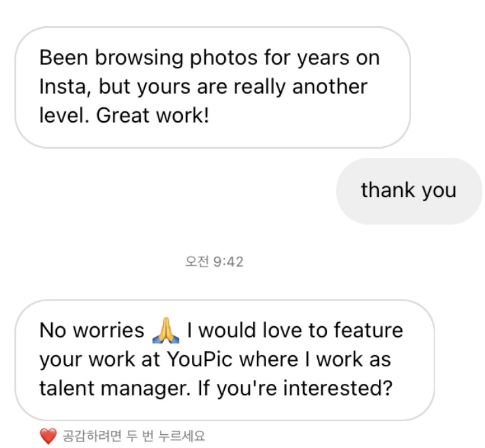
Task: Click the "No worries" message bubble
Action: pos(223,360)
